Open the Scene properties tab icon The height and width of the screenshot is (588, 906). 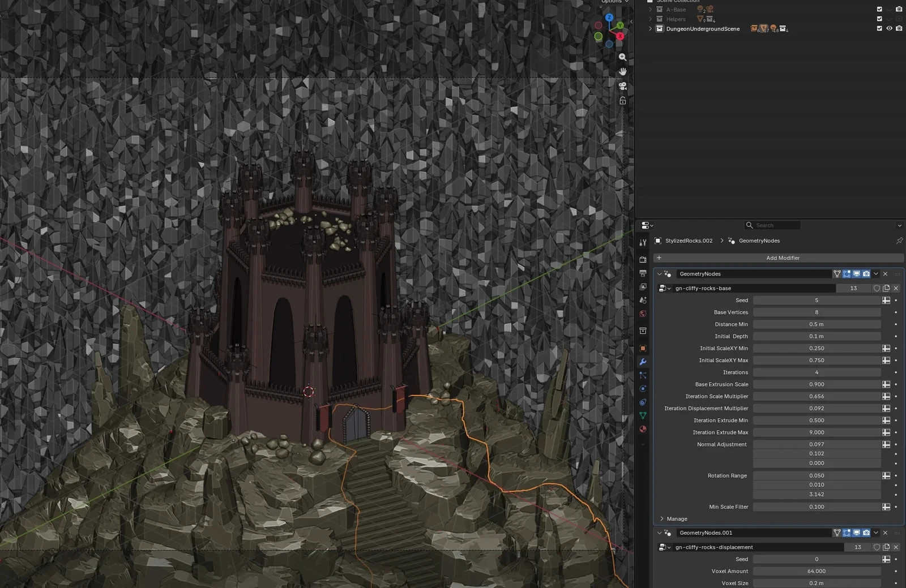click(x=643, y=301)
